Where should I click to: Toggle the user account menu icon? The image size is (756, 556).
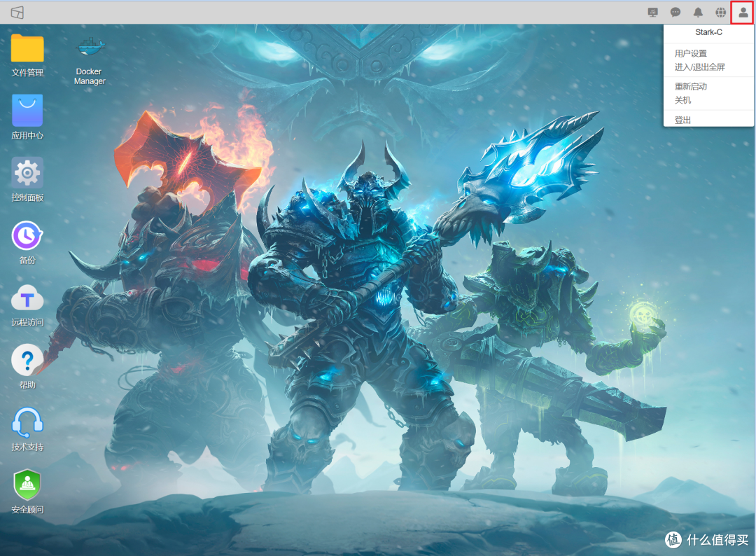pyautogui.click(x=743, y=13)
